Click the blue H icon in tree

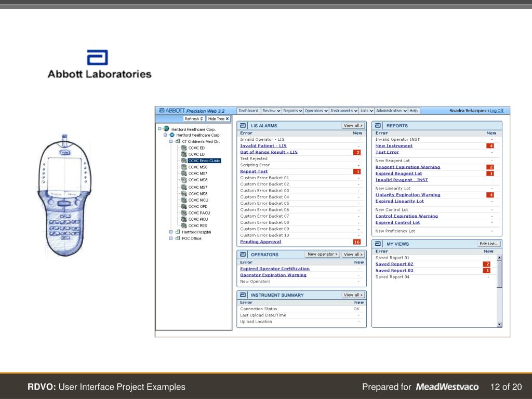coord(172,135)
